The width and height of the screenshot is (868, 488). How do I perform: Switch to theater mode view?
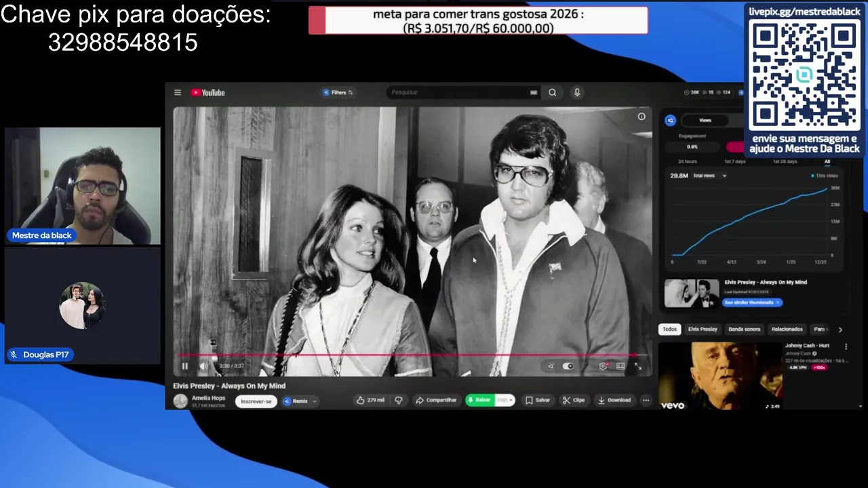tap(620, 366)
